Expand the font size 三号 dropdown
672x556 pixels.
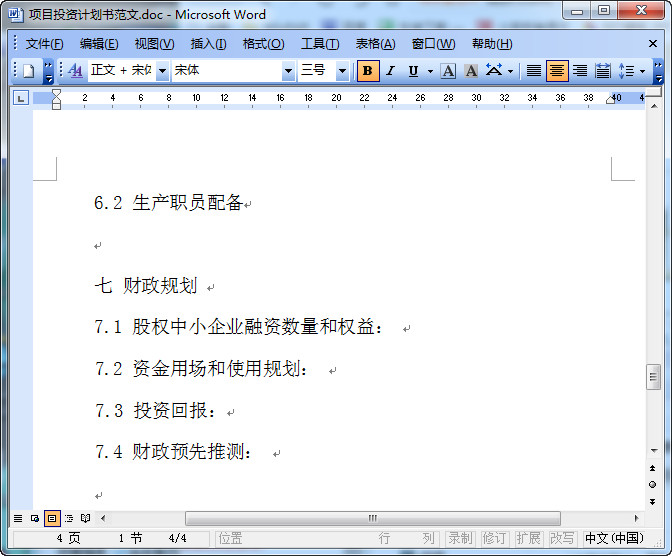342,71
